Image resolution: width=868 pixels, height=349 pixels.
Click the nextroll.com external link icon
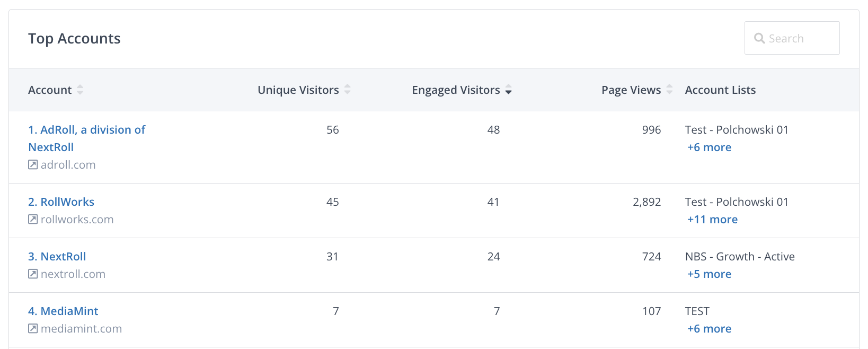click(x=33, y=274)
